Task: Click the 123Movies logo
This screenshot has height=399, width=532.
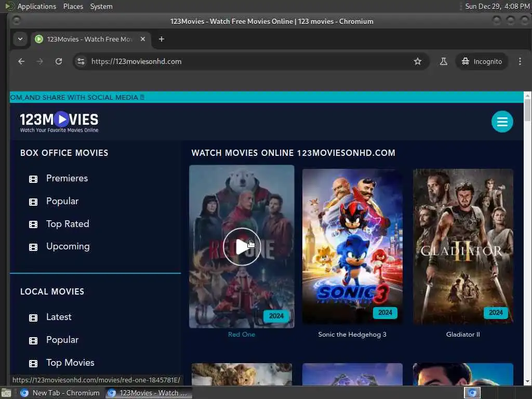Action: [x=59, y=122]
